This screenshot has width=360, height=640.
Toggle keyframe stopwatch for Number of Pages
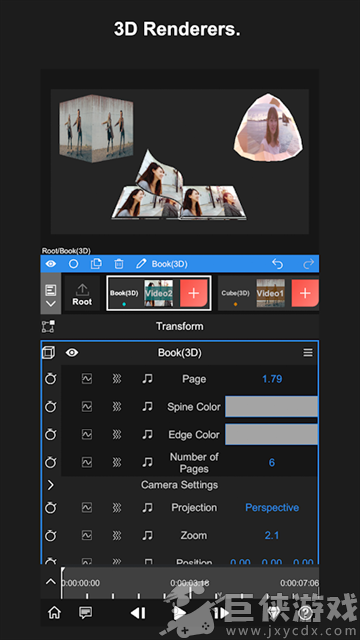click(51, 462)
